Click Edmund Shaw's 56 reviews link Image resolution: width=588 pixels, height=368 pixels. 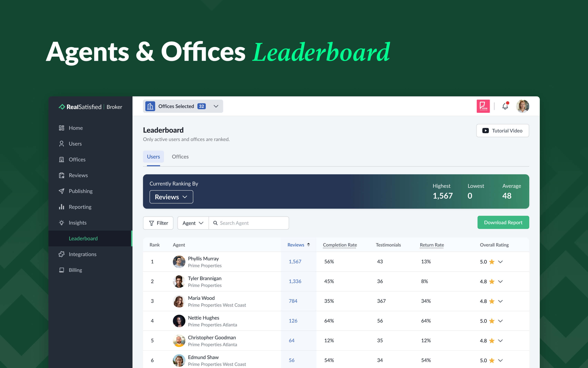pos(292,360)
